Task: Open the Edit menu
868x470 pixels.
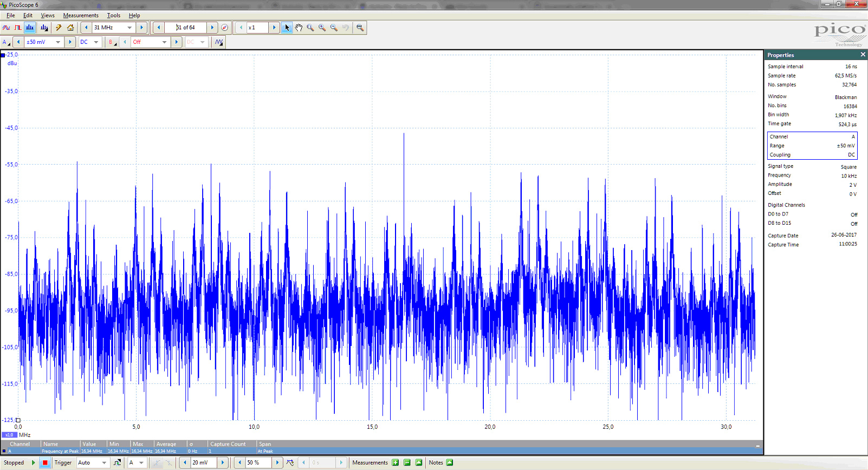Action: [28, 15]
